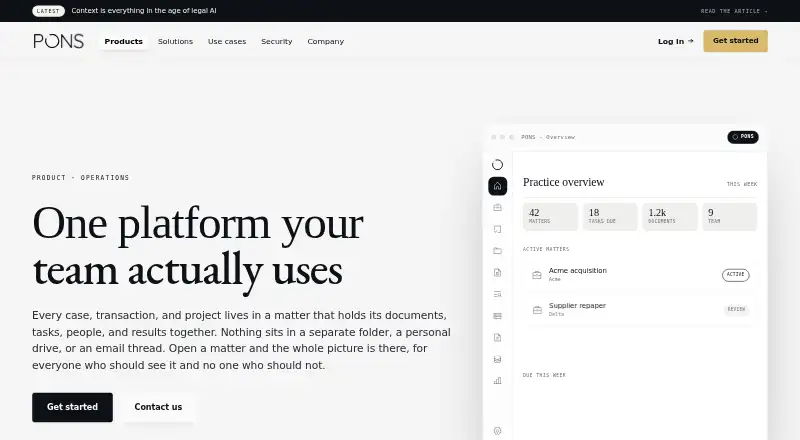This screenshot has width=800, height=440.
Task: Click the black Get started button in the hero section
Action: click(72, 407)
